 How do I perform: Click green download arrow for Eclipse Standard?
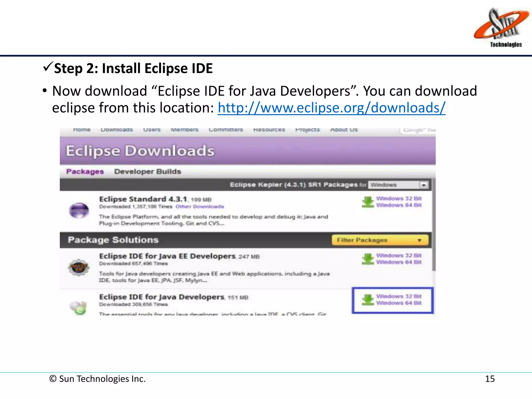click(x=368, y=202)
